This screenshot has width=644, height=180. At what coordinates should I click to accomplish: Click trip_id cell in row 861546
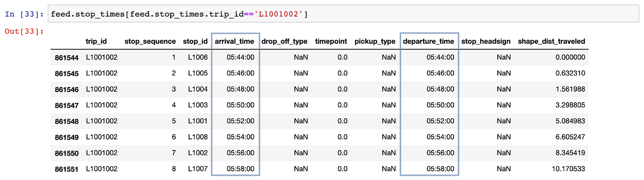click(x=102, y=89)
